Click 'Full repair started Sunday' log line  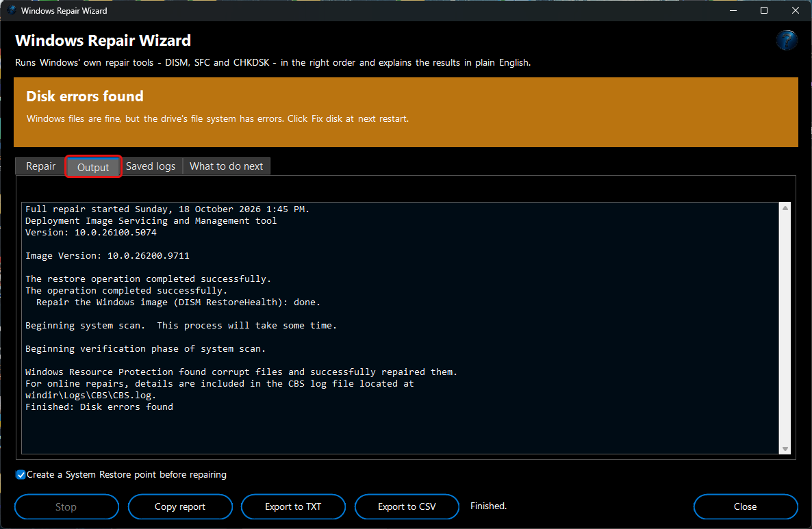click(x=167, y=209)
